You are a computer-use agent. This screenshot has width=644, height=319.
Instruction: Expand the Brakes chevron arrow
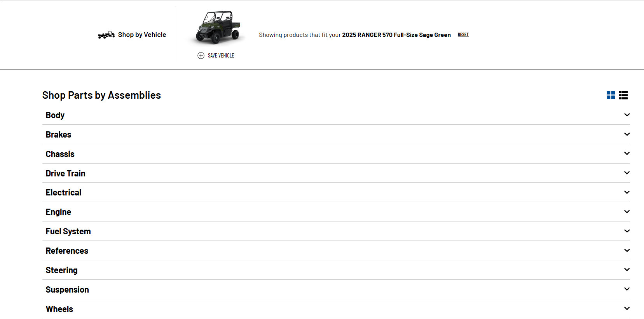click(627, 134)
